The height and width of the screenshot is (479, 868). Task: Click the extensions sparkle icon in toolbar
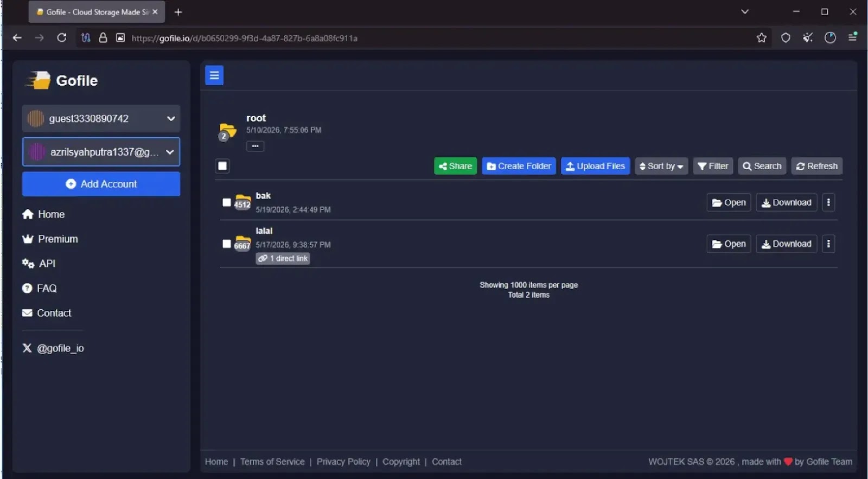[x=808, y=37]
